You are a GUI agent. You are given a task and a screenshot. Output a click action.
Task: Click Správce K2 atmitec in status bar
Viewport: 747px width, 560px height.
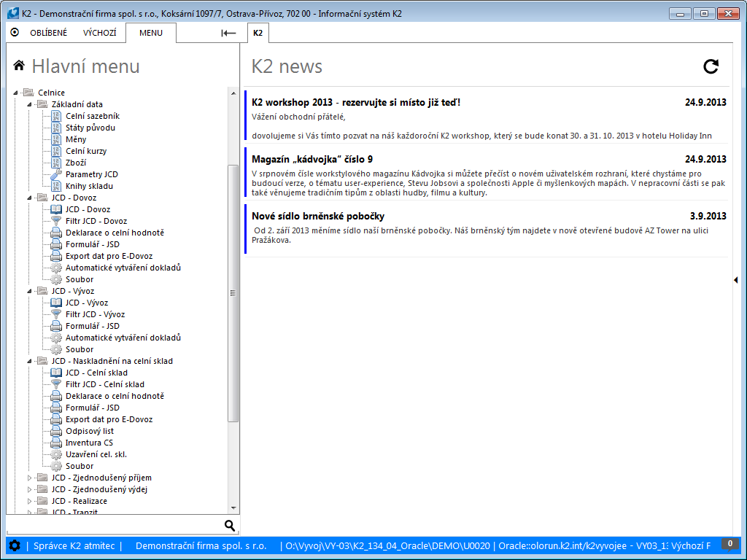tap(74, 545)
